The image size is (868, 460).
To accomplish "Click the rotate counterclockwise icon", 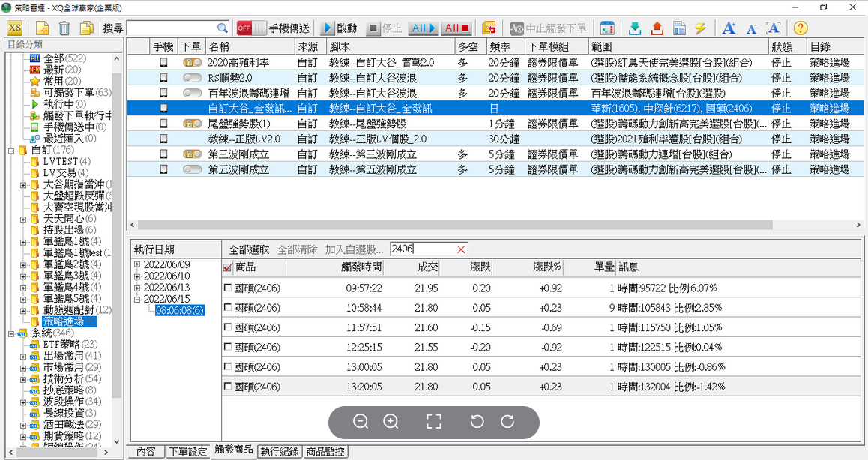I will [x=477, y=422].
